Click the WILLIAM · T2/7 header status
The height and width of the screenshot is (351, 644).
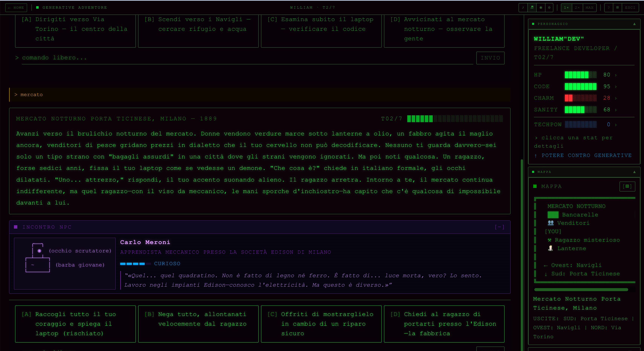click(312, 8)
